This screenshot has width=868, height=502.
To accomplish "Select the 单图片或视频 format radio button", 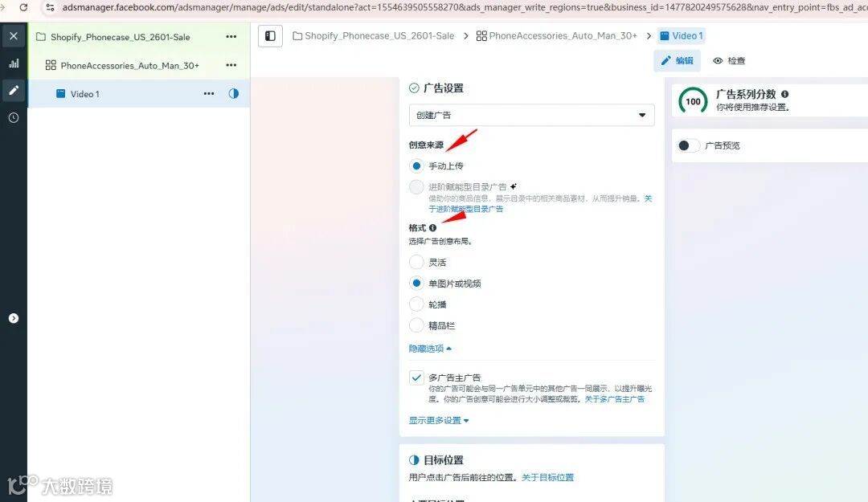I will (x=416, y=283).
